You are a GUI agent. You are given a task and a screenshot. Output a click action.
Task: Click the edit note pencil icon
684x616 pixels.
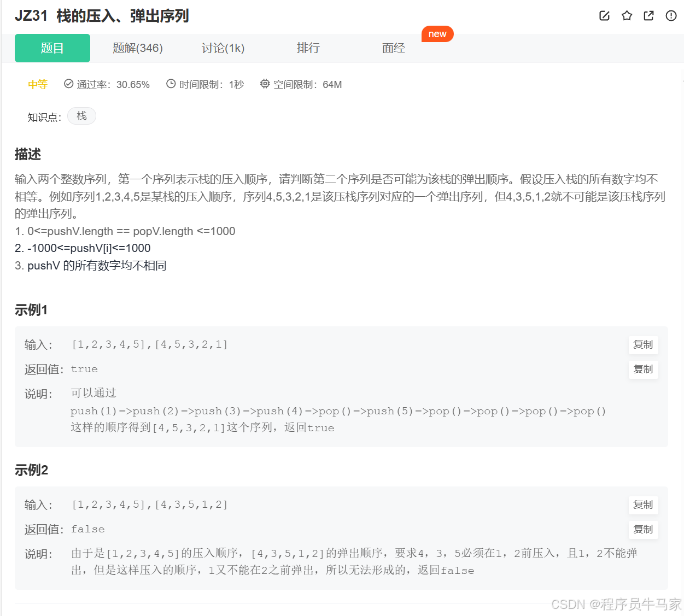604,16
